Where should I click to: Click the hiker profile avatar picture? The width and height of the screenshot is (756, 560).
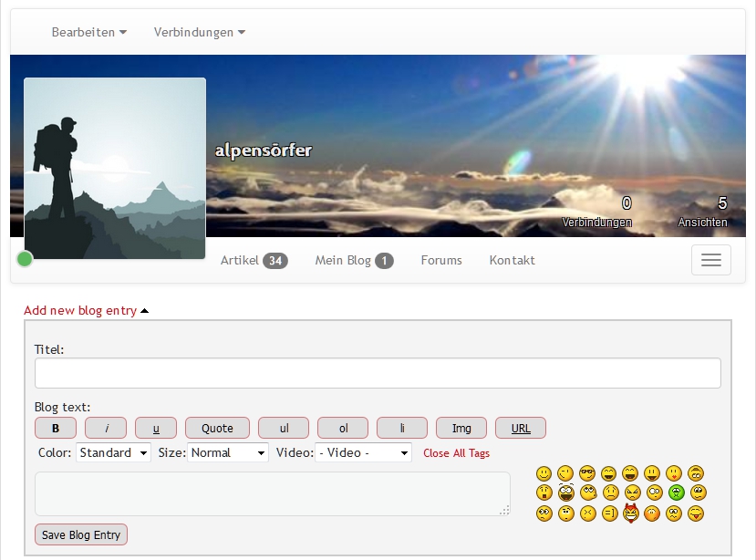coord(115,169)
